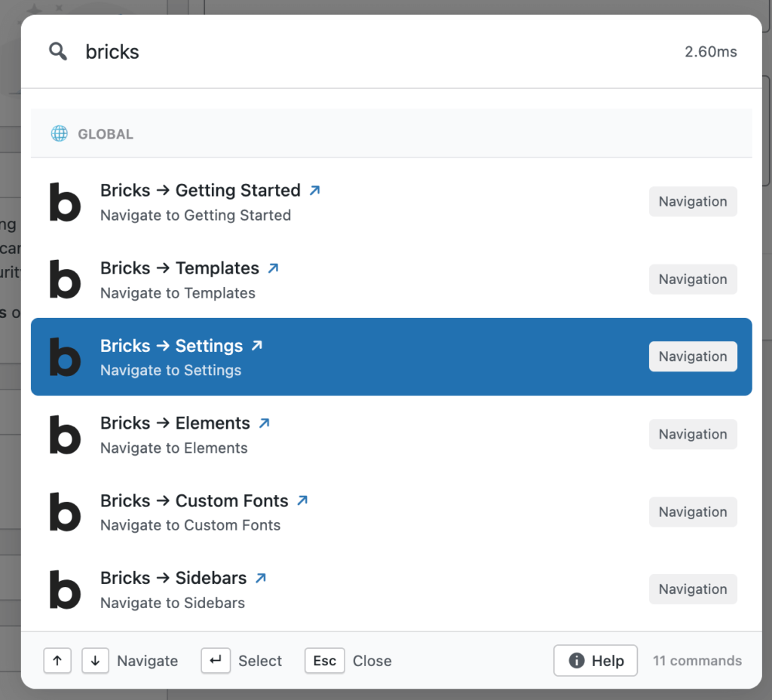Click the Bricks logo on the Settings row
Screen dimensions: 772x700
click(x=65, y=357)
